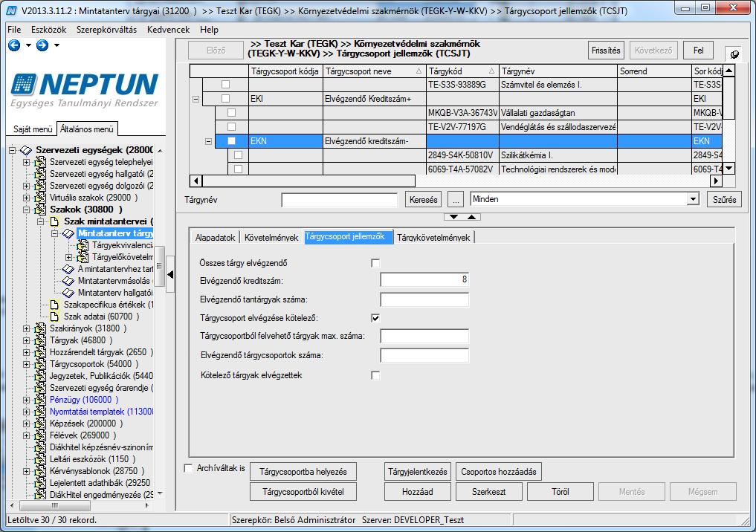Collapse the Szakok (30800) node
756x532 pixels.
pyautogui.click(x=27, y=210)
